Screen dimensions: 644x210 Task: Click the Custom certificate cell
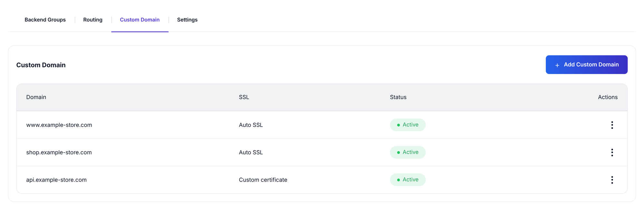(x=263, y=180)
